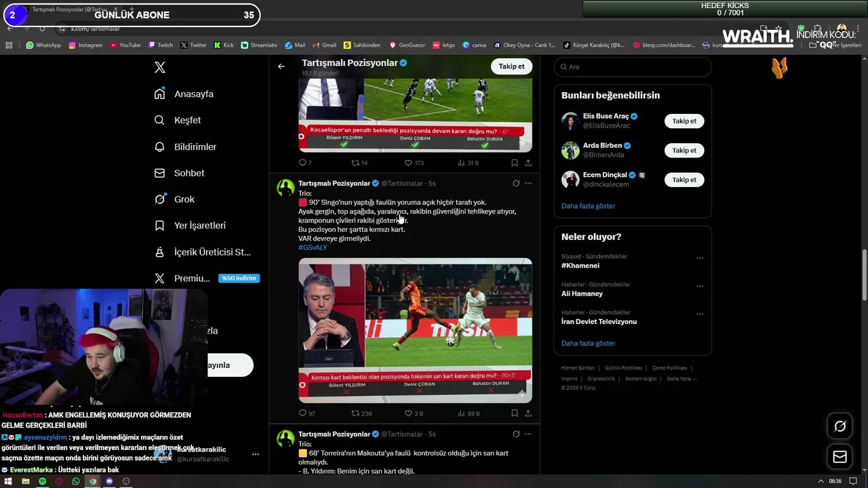
Task: Open the X logo home icon
Action: pyautogui.click(x=160, y=67)
